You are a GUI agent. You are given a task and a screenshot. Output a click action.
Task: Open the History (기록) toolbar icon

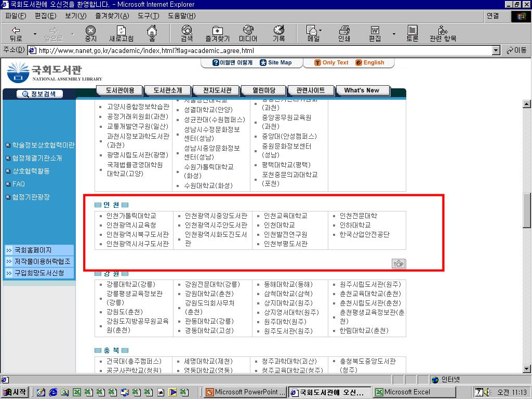pos(279,34)
